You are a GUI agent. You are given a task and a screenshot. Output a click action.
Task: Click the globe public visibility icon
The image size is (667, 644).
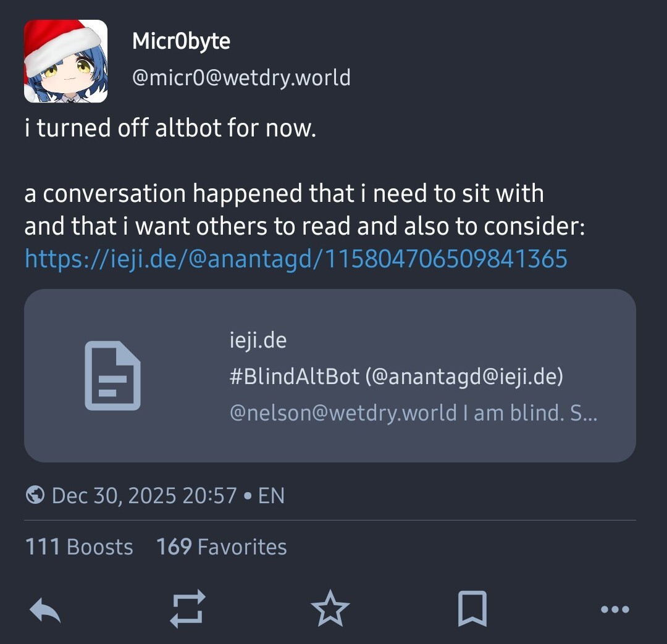coord(35,495)
